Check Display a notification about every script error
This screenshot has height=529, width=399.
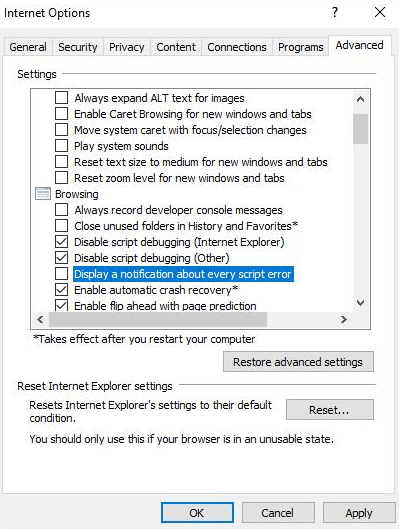(x=61, y=274)
